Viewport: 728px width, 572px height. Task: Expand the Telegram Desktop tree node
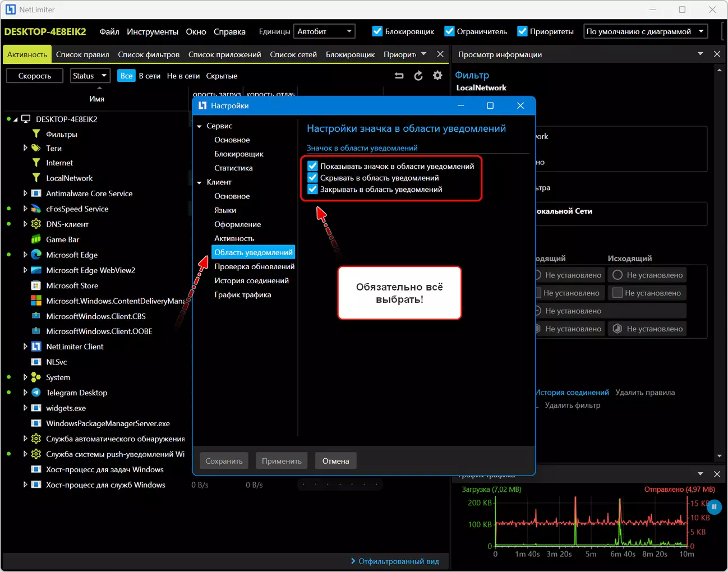(25, 393)
